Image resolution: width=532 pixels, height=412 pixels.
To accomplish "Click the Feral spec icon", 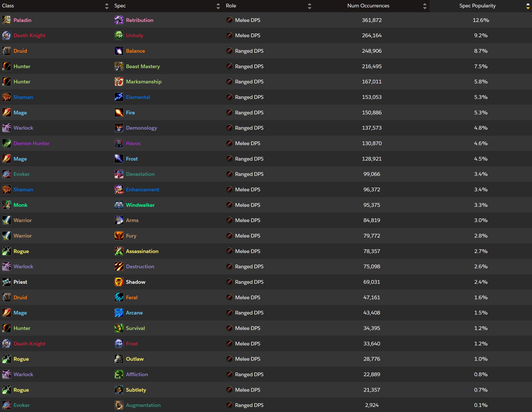I will click(119, 297).
